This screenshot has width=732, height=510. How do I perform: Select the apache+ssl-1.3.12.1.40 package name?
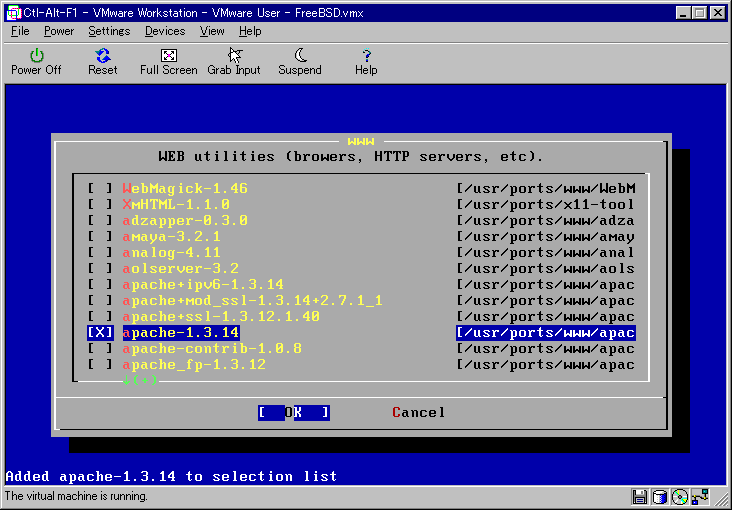[221, 317]
